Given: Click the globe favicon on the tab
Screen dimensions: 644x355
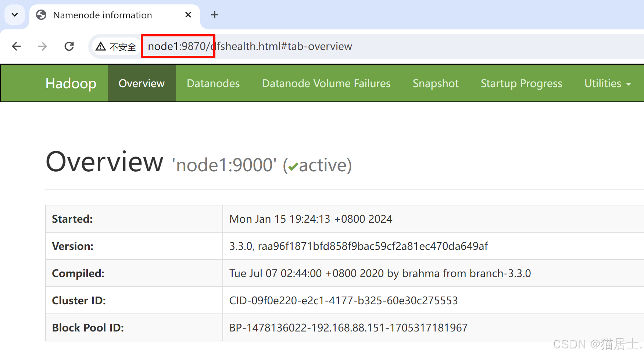Looking at the screenshot, I should click(41, 15).
